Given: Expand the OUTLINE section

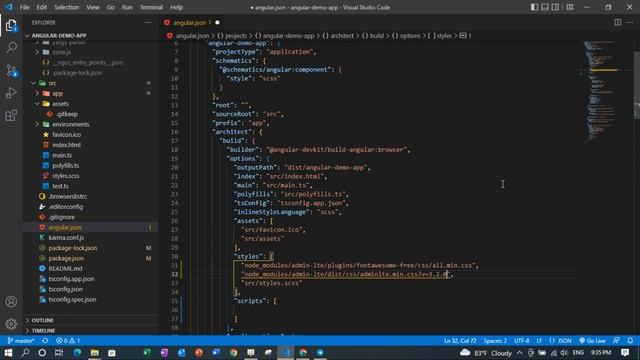Looking at the screenshot, I should coord(42,320).
